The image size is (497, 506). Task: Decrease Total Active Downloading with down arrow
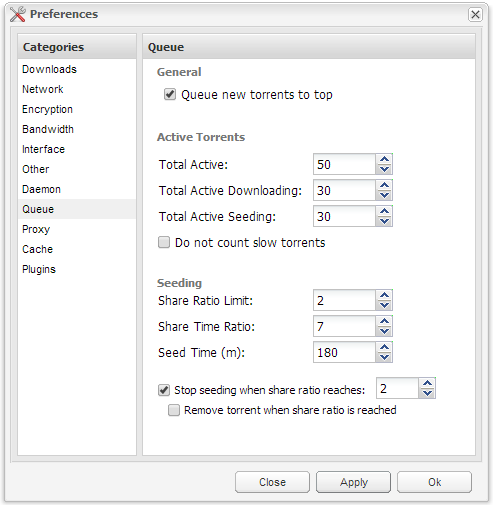(384, 195)
